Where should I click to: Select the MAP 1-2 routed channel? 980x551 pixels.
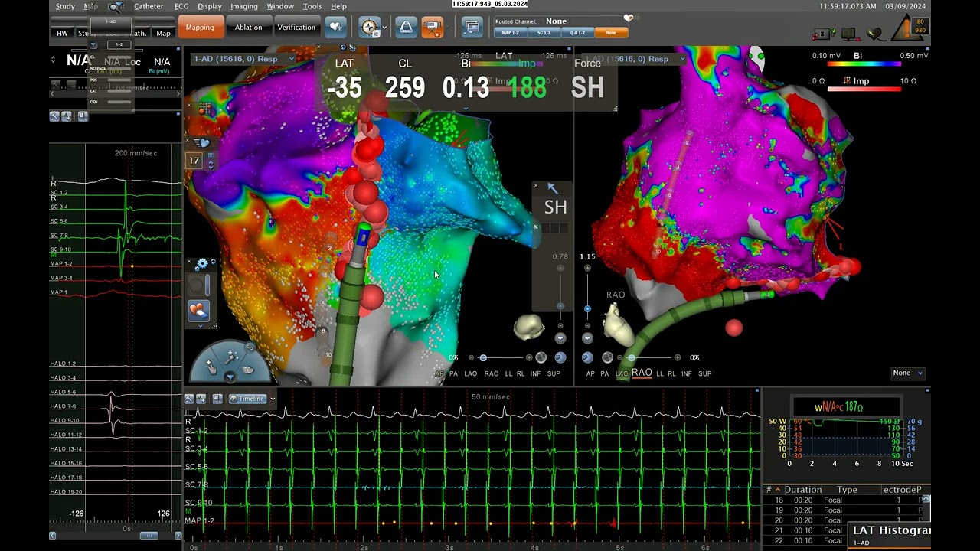tap(511, 33)
